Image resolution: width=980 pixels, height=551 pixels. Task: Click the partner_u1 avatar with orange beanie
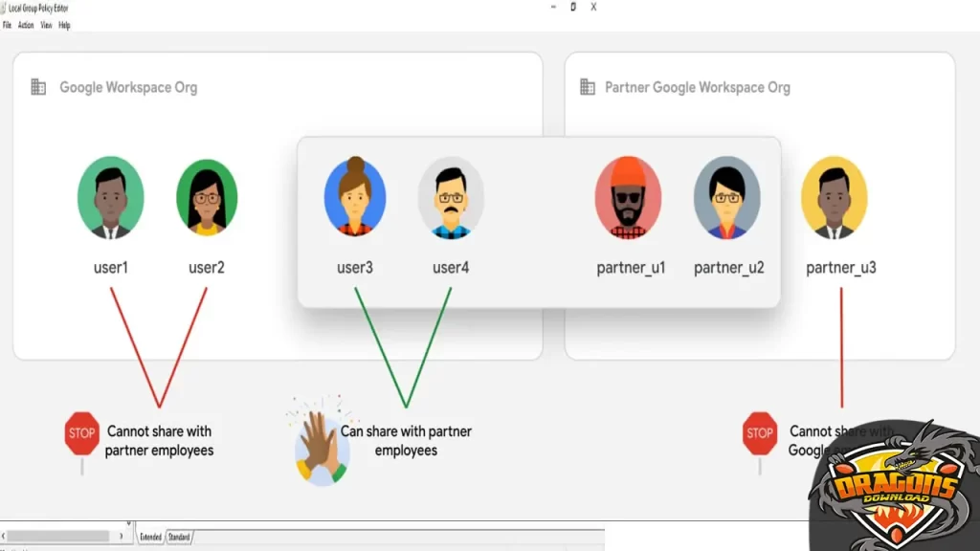pos(629,197)
